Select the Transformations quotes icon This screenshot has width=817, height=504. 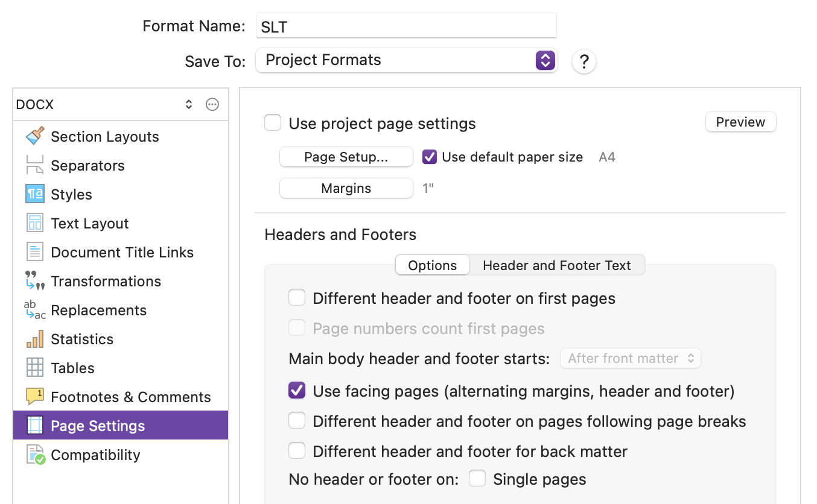[x=35, y=281]
